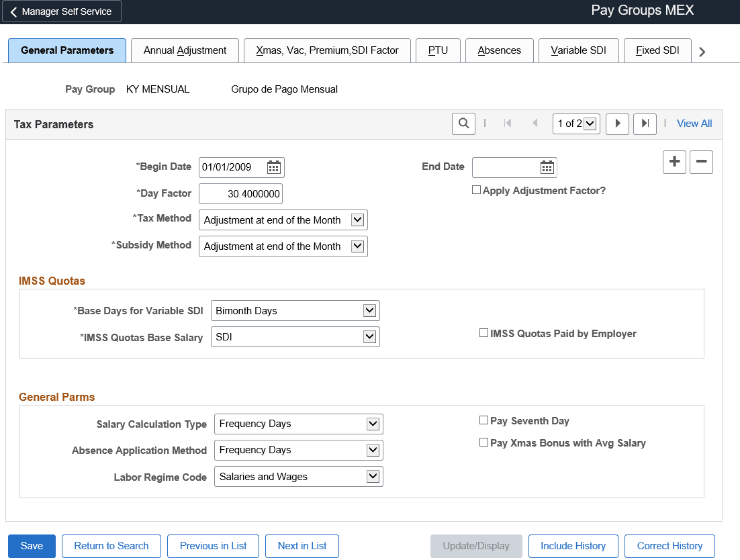Image resolution: width=740 pixels, height=560 pixels.
Task: Click Correct History button
Action: [x=669, y=546]
